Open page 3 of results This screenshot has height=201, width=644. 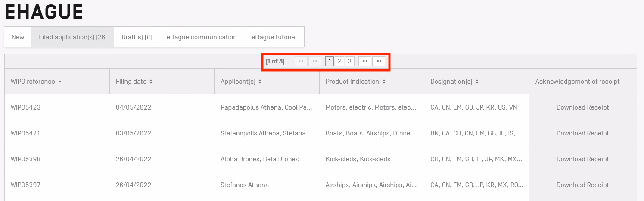[x=349, y=61]
